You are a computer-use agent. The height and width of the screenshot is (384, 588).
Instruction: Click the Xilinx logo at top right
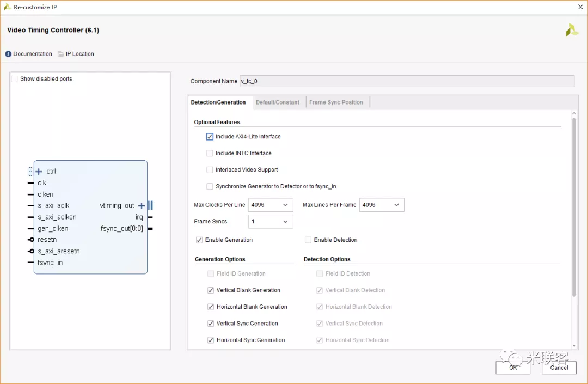[x=572, y=31]
